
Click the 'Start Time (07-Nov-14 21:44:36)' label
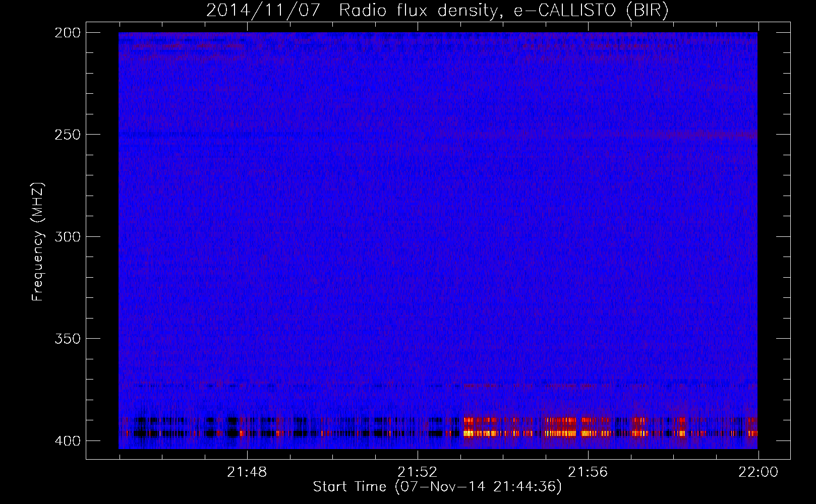click(437, 487)
